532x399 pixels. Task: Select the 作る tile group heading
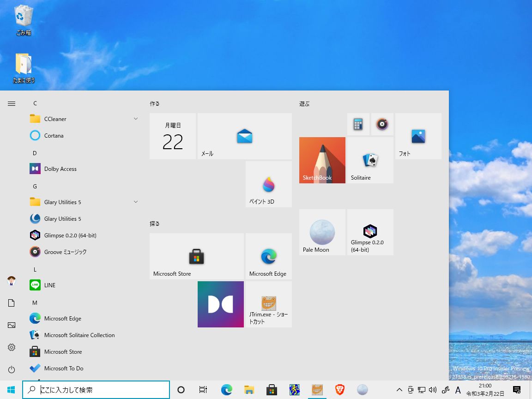point(155,103)
